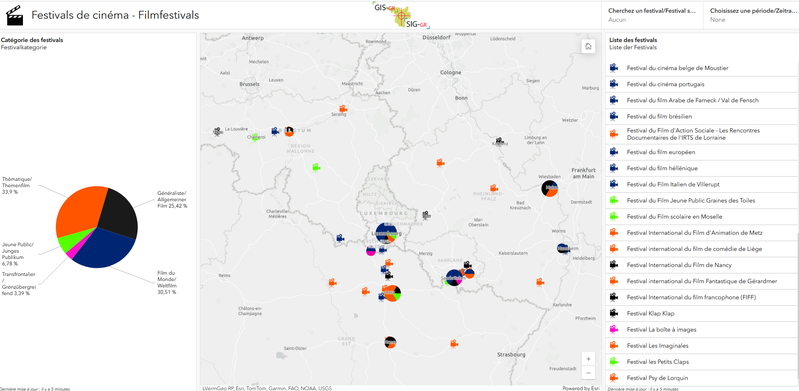Zoom in with the plus button
Viewport: 799px width, 391px height.
coord(588,359)
